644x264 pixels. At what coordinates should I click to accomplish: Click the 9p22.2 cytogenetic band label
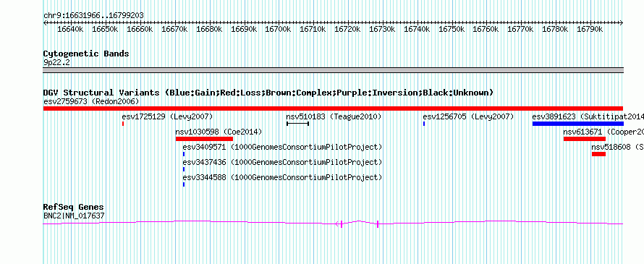pyautogui.click(x=56, y=62)
